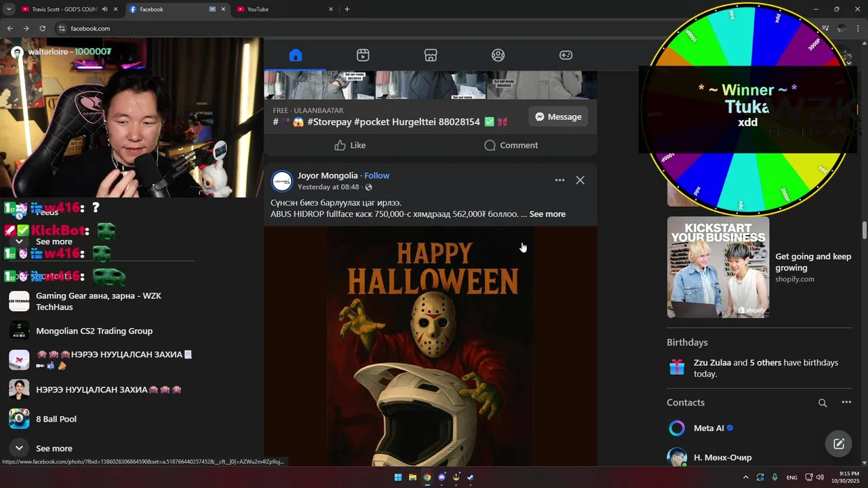The width and height of the screenshot is (868, 488).
Task: Reload the Facebook page
Action: point(42,28)
